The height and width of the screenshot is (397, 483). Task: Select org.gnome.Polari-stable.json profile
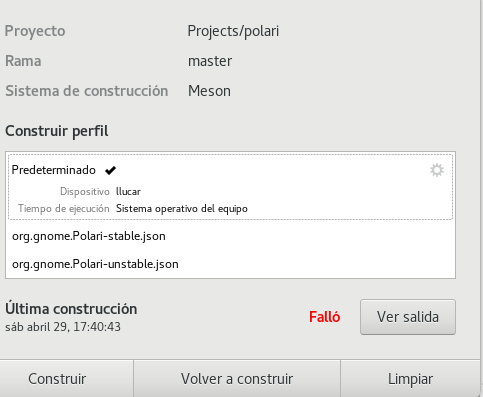coord(230,236)
